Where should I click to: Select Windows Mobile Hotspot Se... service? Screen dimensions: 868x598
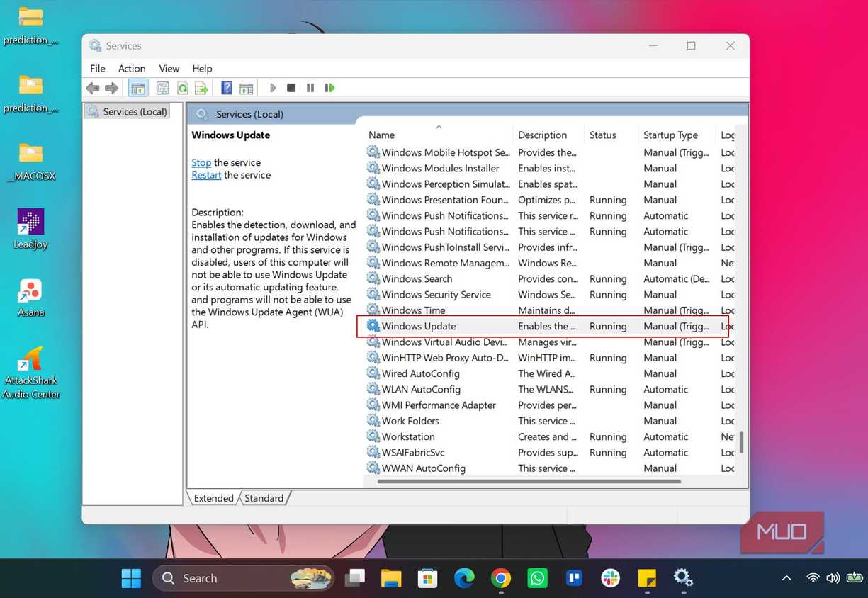pyautogui.click(x=446, y=152)
